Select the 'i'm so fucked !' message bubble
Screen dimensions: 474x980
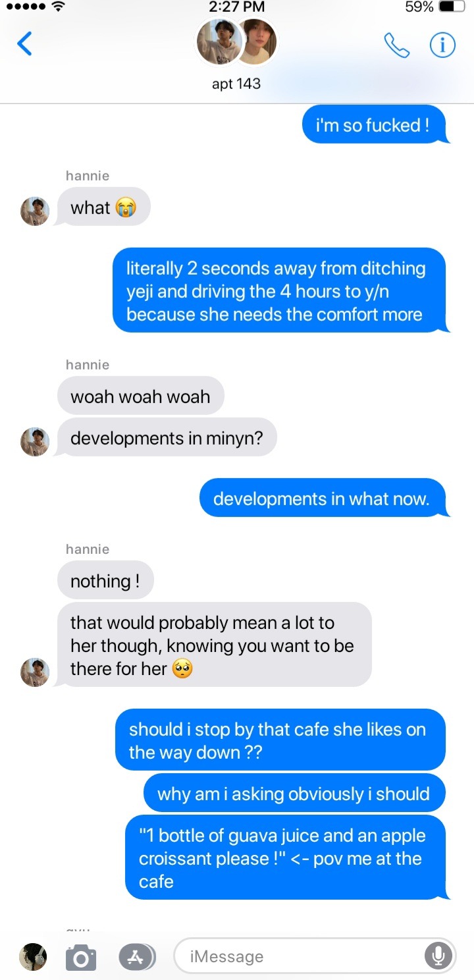(375, 124)
